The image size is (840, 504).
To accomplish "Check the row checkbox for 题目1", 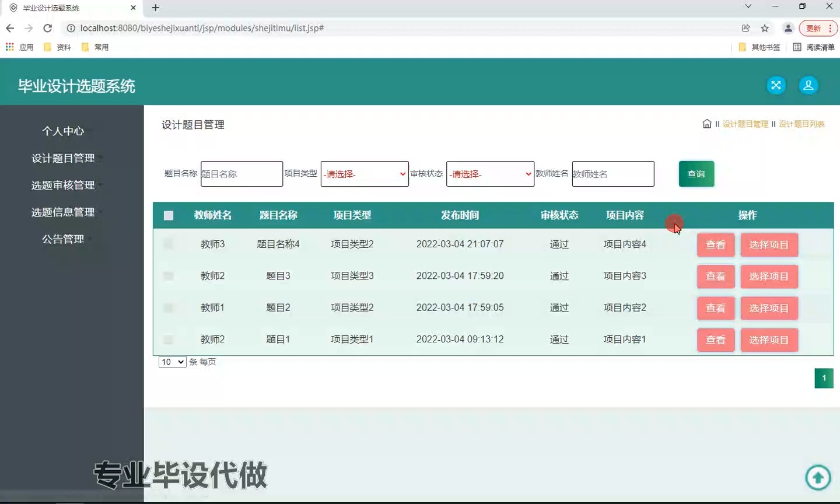I will (x=169, y=339).
